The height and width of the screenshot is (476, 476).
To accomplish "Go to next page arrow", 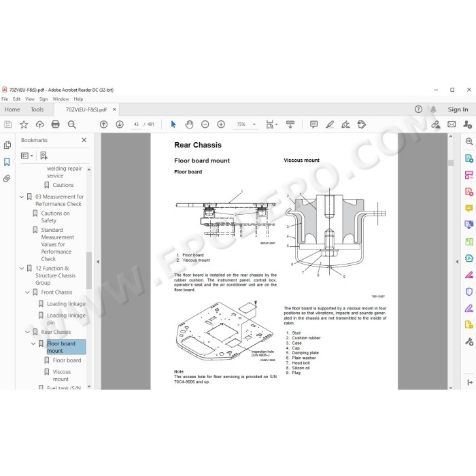I will [120, 124].
